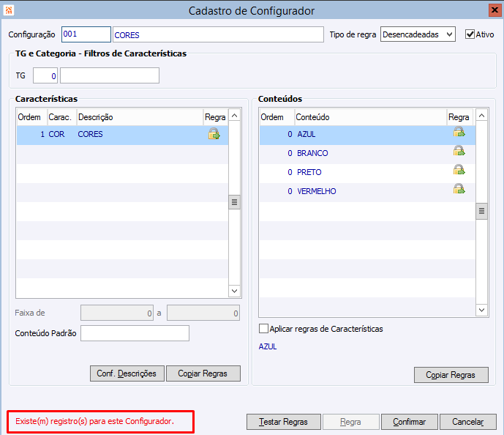This screenshot has width=504, height=435.
Task: Click the Regra header in Conteúdos
Action: pyautogui.click(x=460, y=117)
